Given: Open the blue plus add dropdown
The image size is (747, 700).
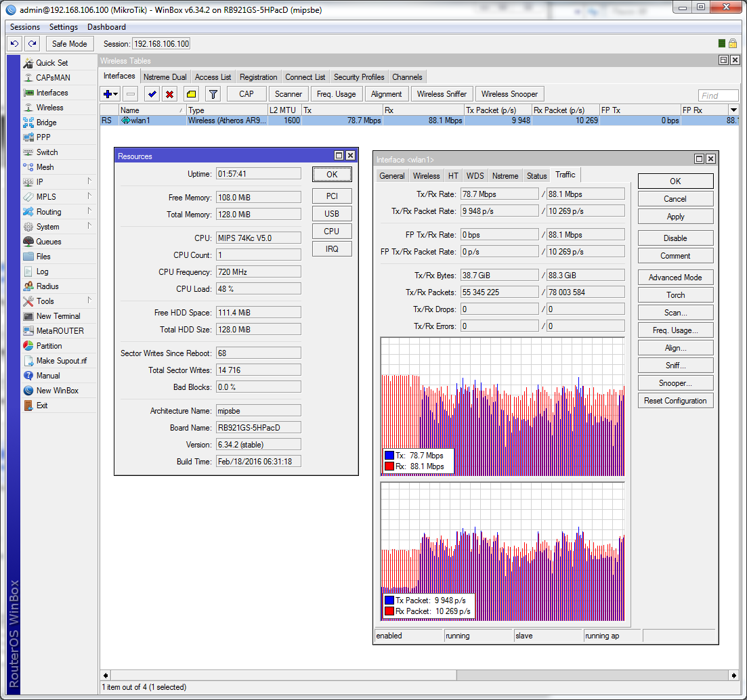Looking at the screenshot, I should point(110,94).
